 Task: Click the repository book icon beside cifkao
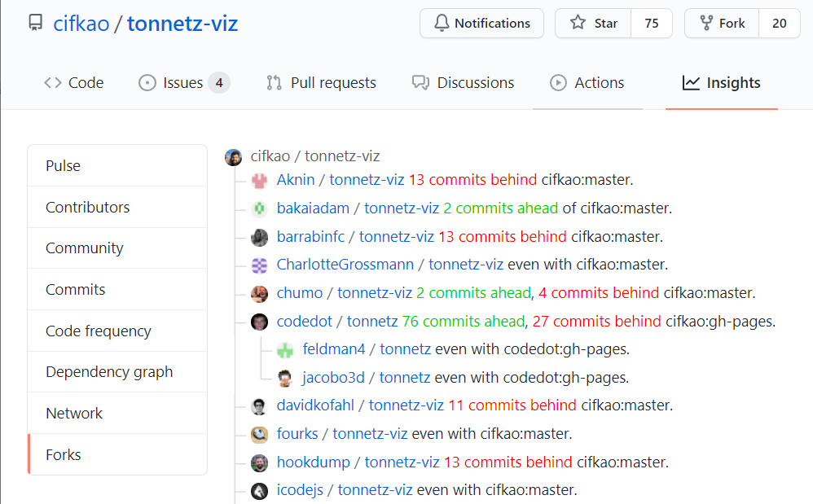(x=35, y=23)
